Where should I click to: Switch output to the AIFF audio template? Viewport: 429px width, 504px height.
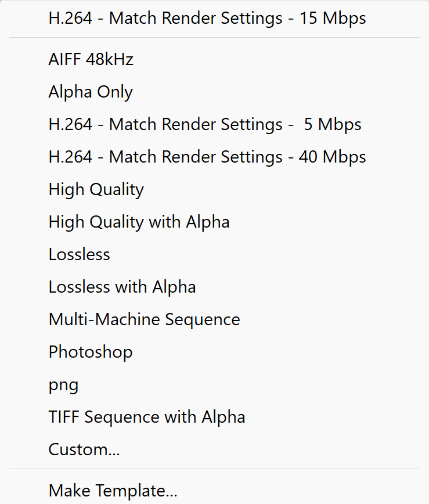91,59
